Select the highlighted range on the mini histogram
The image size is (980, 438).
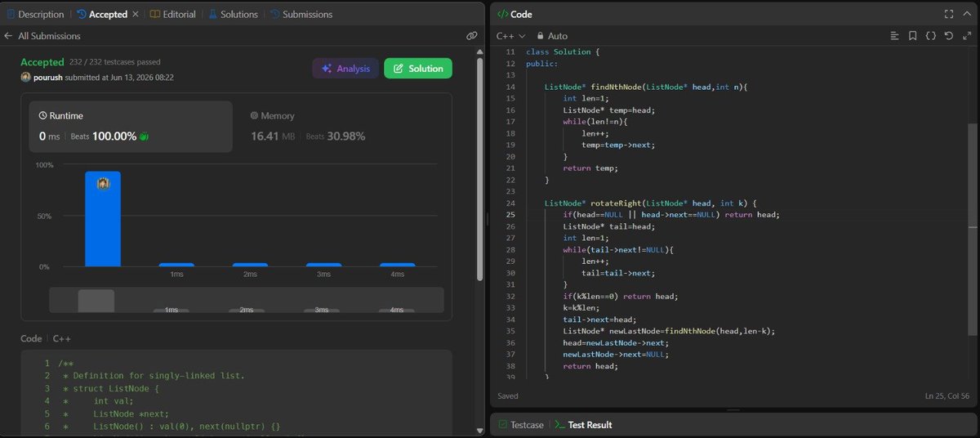click(x=96, y=300)
